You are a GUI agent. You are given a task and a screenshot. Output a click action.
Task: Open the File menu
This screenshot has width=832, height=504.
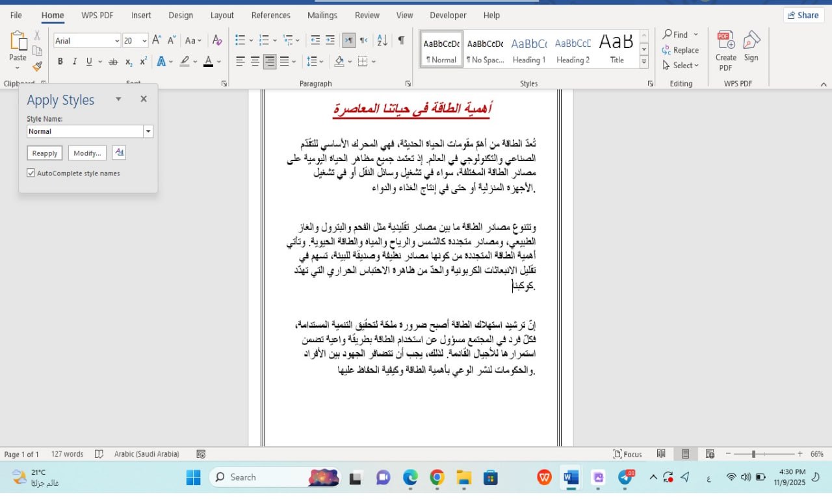click(x=16, y=15)
